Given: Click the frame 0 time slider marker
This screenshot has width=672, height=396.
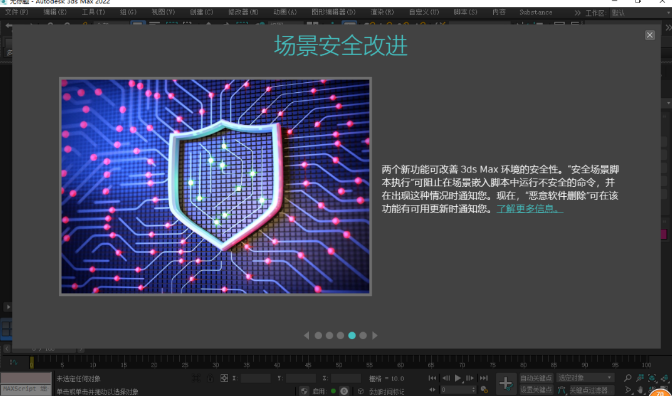Looking at the screenshot, I should 32,363.
